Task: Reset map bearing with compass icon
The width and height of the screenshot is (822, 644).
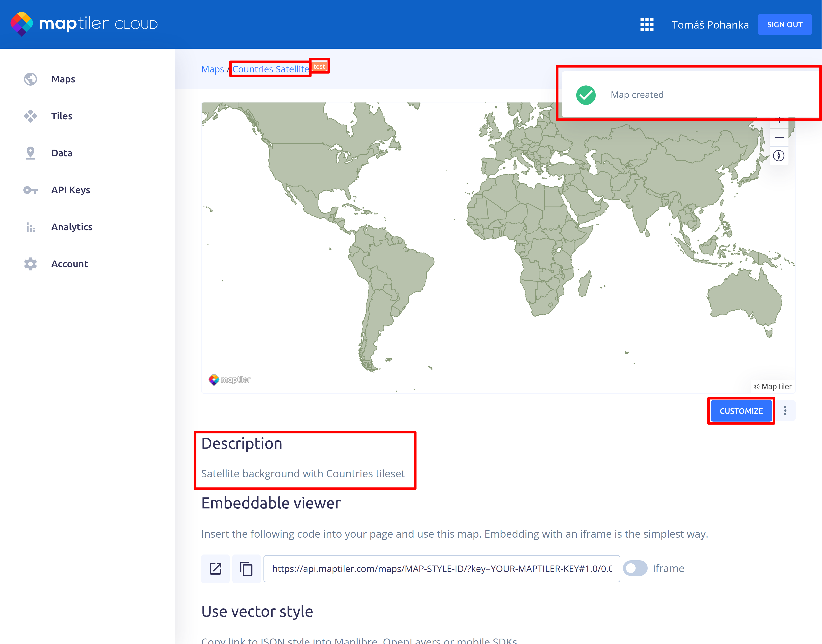Action: coord(779,156)
